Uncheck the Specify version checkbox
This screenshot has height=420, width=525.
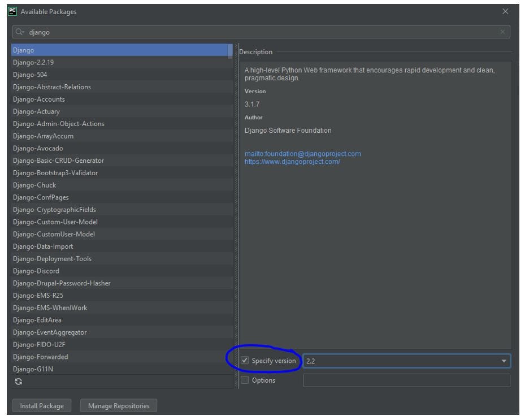(245, 361)
